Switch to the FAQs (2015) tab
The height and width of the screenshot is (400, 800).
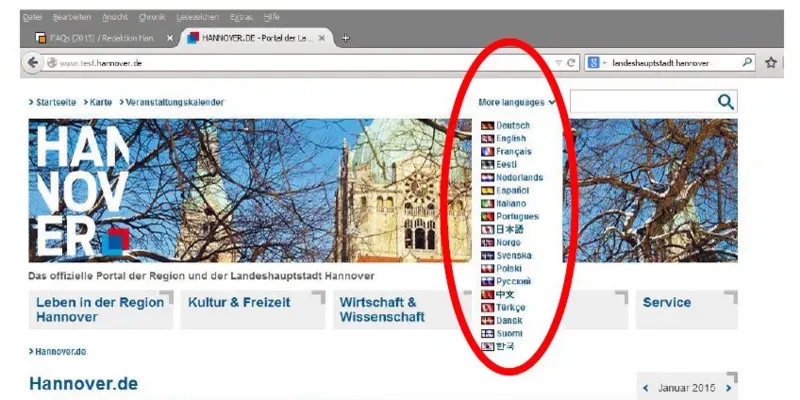click(x=104, y=38)
